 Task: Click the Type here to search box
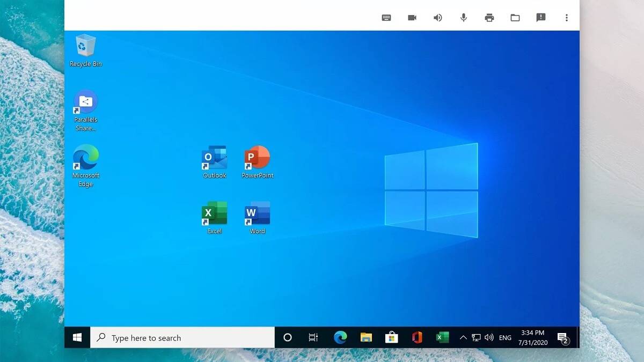coord(182,337)
